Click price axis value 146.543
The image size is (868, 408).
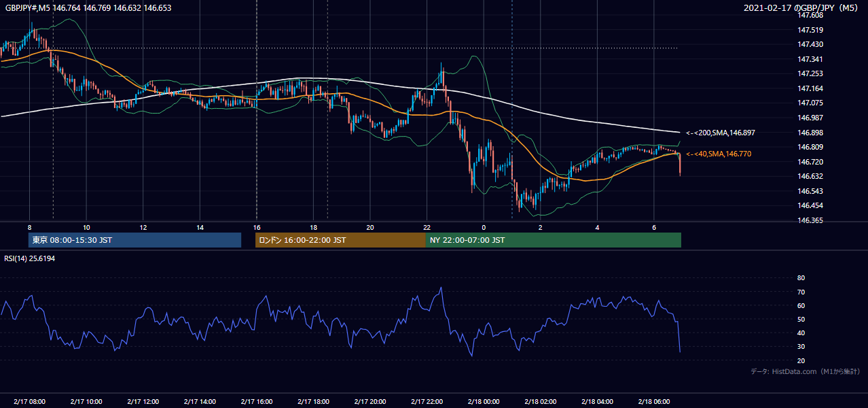coord(810,191)
